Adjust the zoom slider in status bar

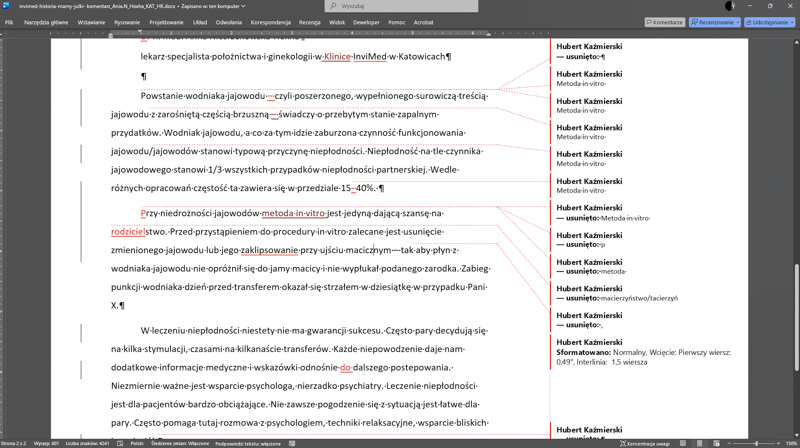[758, 443]
